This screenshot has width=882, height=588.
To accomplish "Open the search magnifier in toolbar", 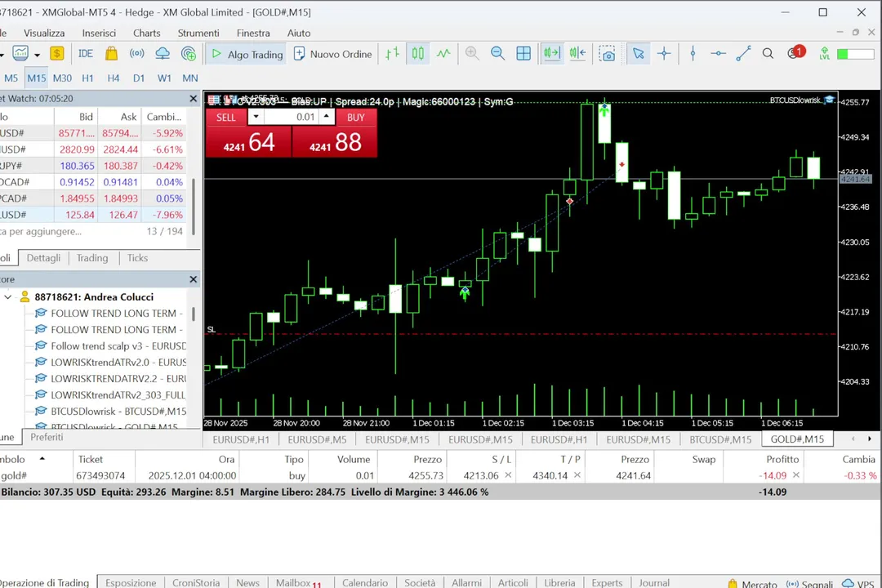I will click(x=768, y=53).
